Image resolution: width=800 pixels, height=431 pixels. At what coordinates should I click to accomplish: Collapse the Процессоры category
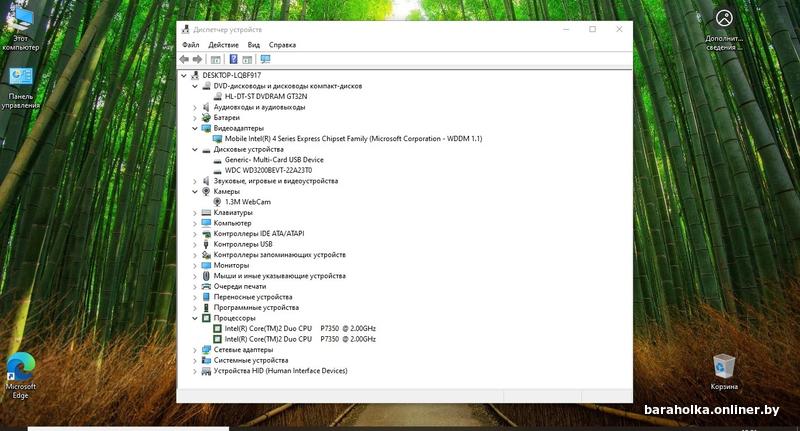195,318
